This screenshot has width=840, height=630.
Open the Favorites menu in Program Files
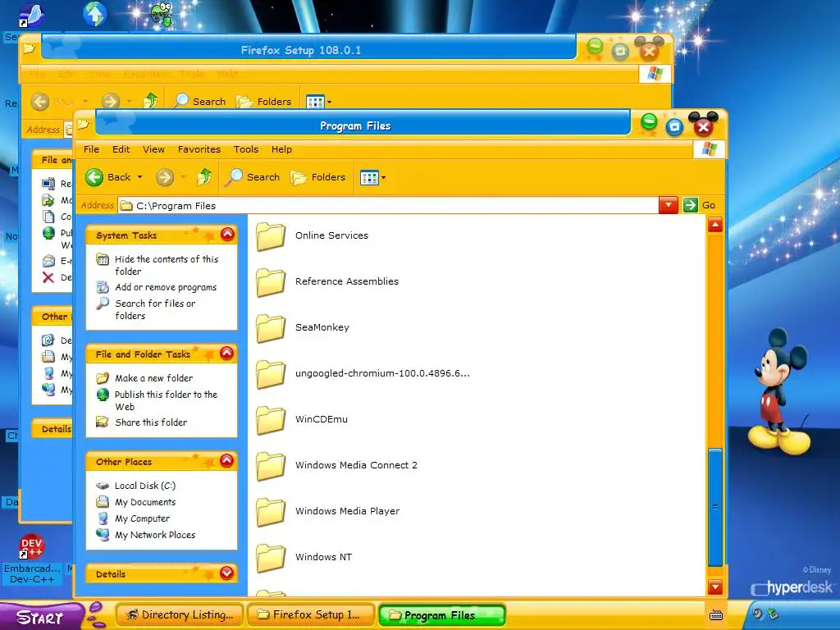(199, 149)
